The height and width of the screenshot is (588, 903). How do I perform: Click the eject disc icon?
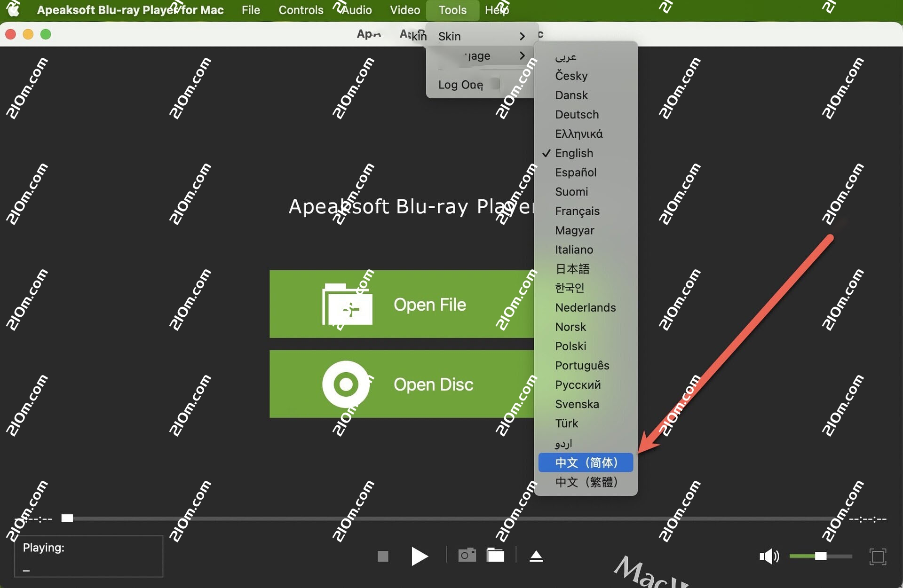click(x=536, y=557)
